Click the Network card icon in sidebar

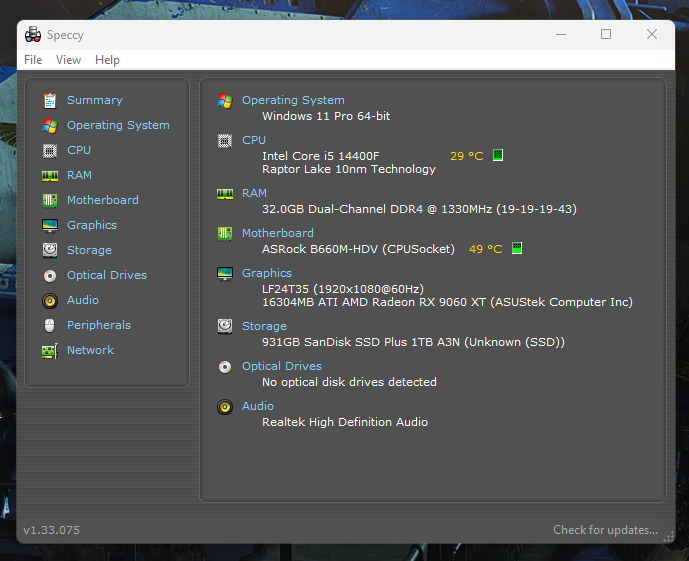(x=50, y=351)
